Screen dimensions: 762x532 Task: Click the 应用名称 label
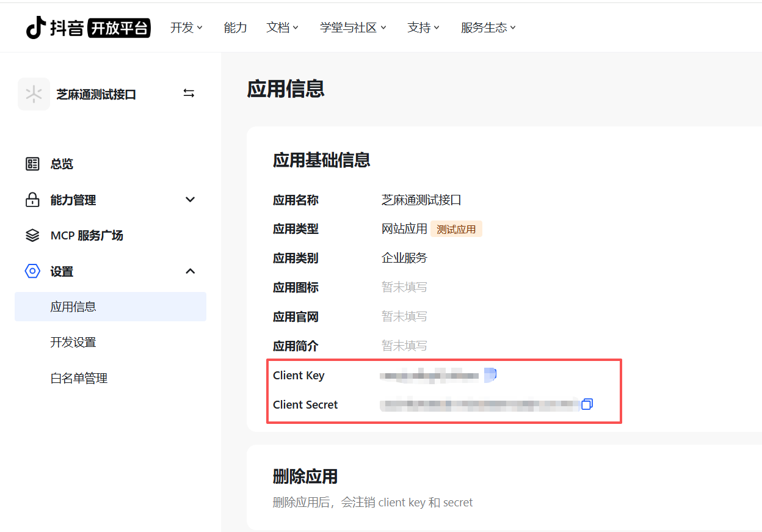pos(296,200)
